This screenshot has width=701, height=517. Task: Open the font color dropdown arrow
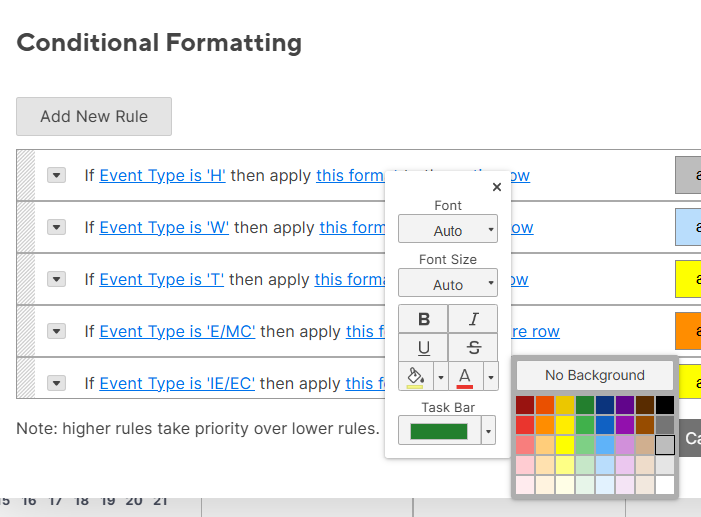490,377
